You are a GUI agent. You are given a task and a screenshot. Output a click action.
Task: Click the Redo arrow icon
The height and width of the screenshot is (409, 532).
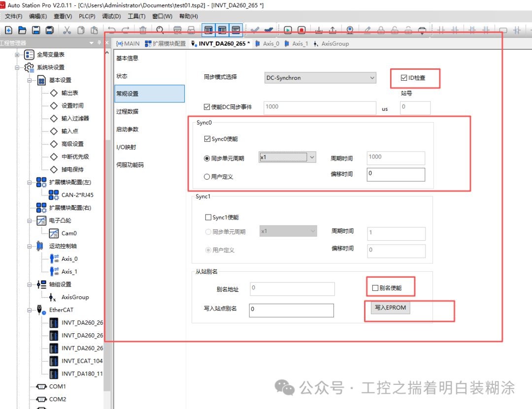[x=126, y=30]
